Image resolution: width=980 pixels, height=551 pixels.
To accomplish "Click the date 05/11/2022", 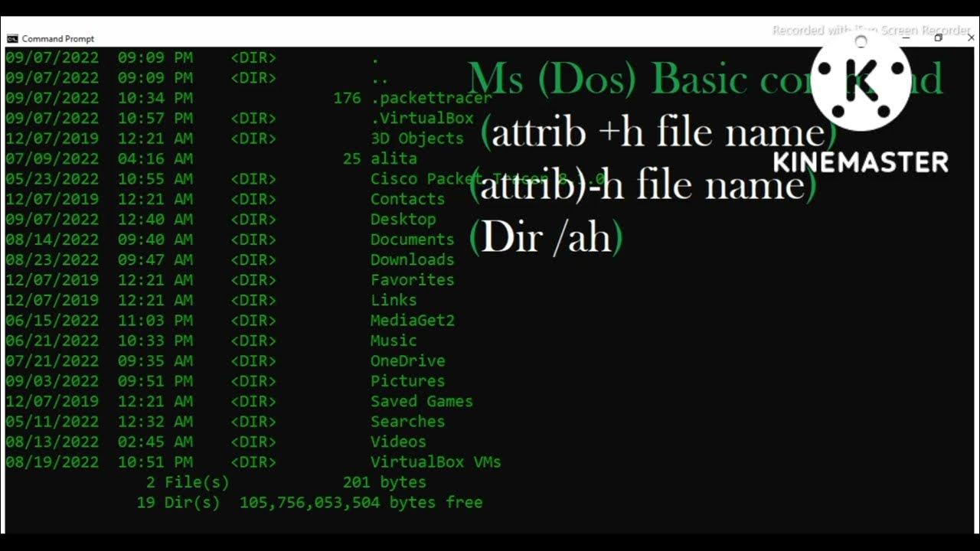I will pos(52,422).
